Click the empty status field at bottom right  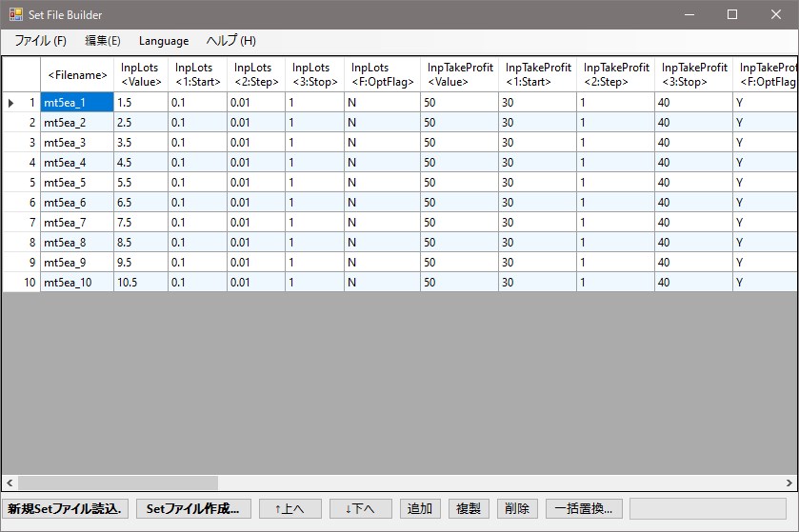pos(708,508)
